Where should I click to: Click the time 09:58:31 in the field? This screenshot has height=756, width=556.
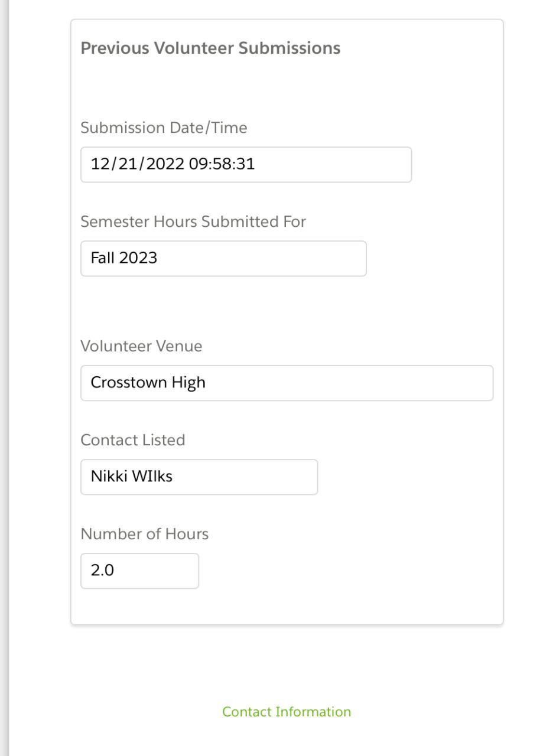click(222, 164)
